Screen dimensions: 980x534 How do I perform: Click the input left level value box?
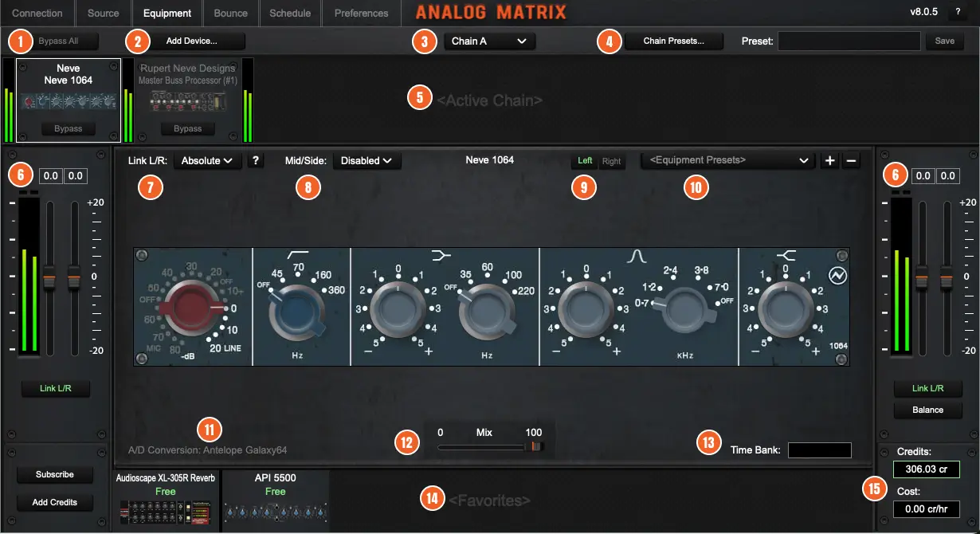point(50,176)
